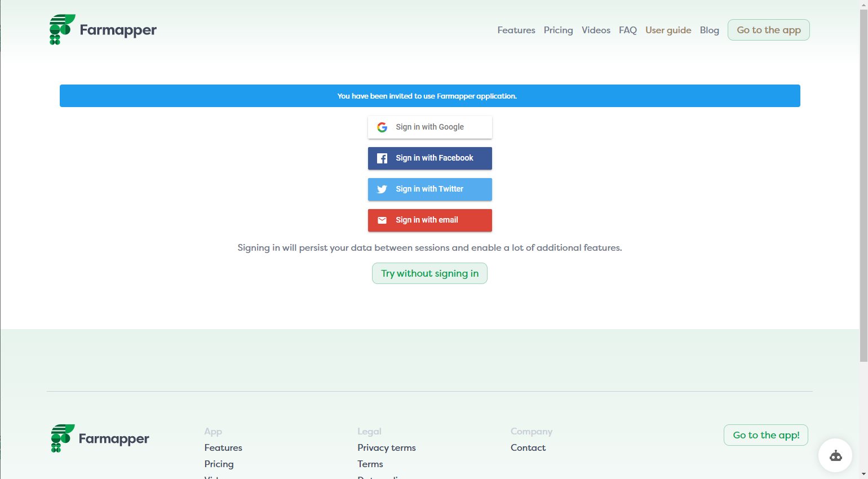
Task: Click the footer 'Go to the app!' button
Action: (x=766, y=435)
